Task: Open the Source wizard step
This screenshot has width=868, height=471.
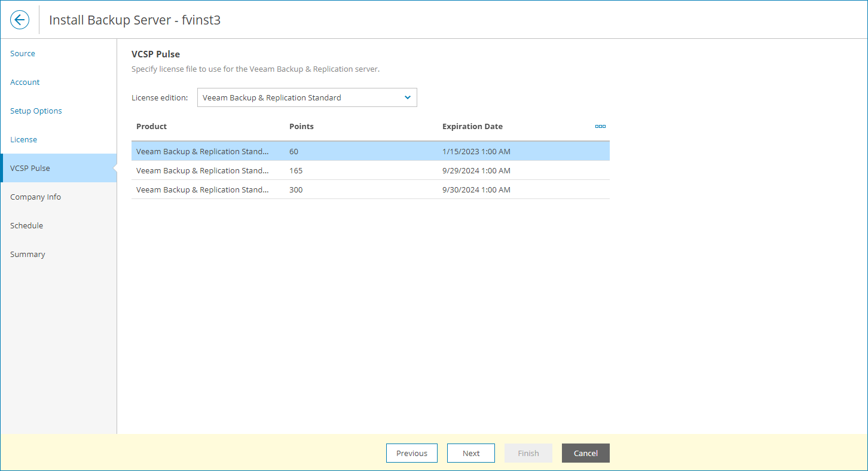Action: pyautogui.click(x=22, y=53)
